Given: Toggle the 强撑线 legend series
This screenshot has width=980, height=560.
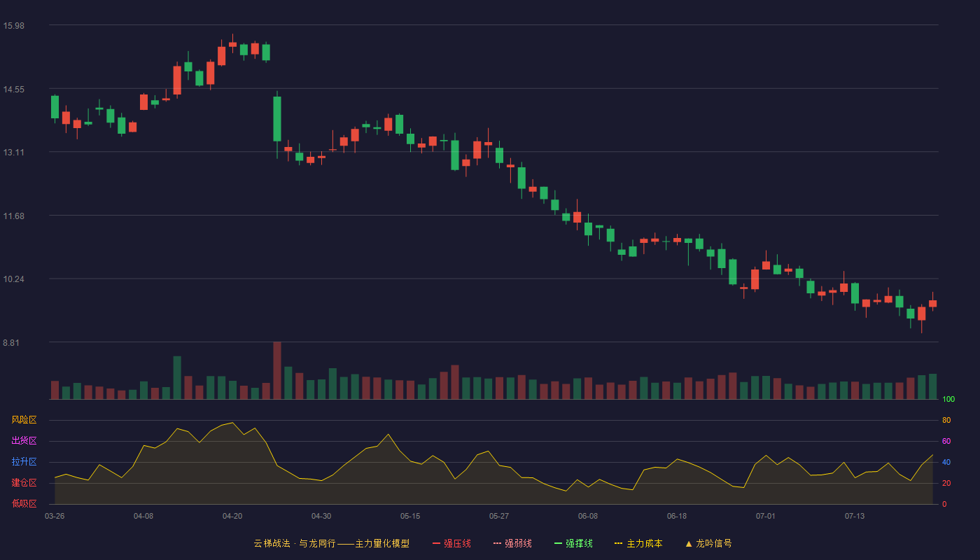Looking at the screenshot, I should [x=573, y=543].
